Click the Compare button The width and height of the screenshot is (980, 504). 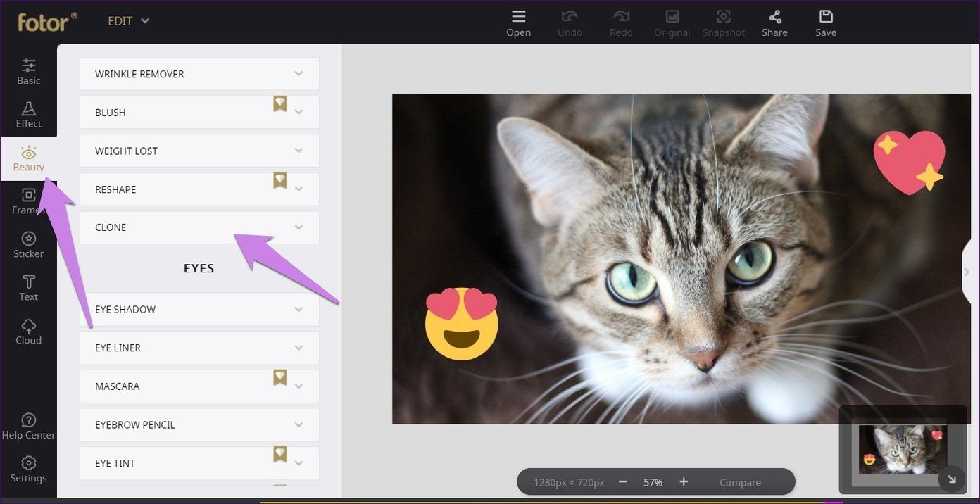[740, 482]
